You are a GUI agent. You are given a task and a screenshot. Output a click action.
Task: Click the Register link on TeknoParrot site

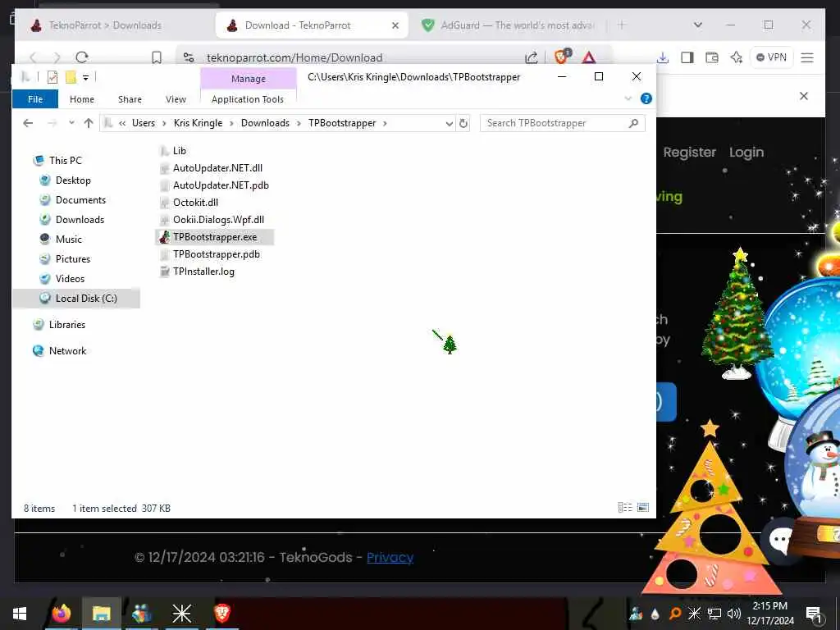689,153
